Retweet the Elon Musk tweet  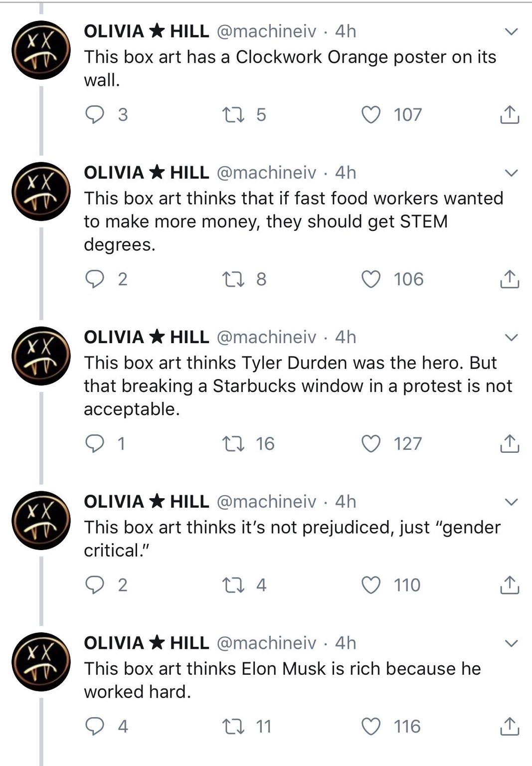click(x=233, y=727)
